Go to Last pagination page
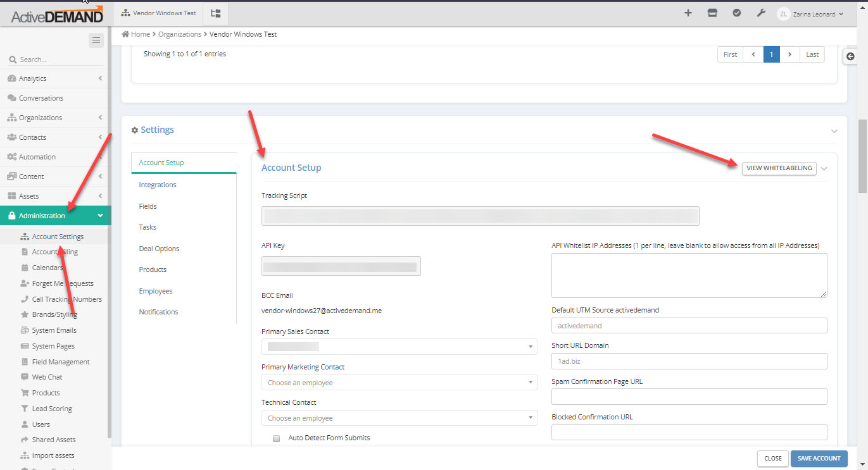This screenshot has width=868, height=470. [x=812, y=54]
